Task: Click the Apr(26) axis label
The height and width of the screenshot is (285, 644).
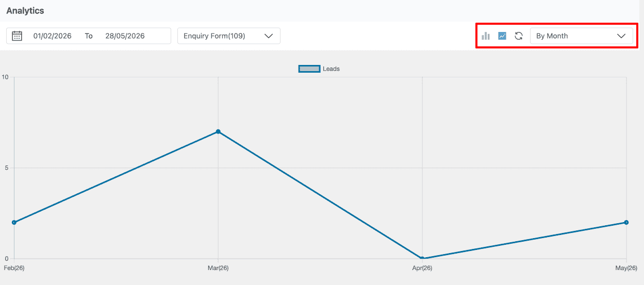Action: [422, 268]
